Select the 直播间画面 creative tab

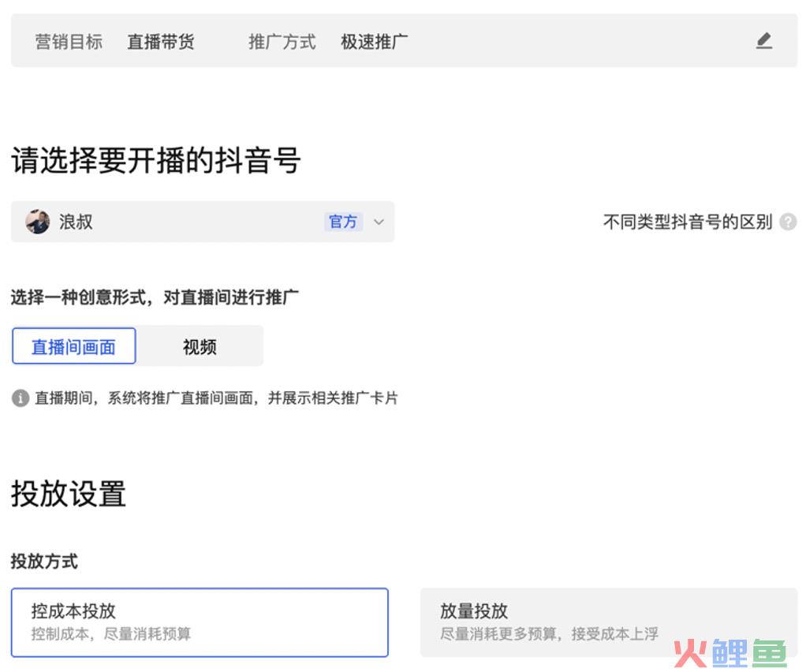tap(74, 346)
